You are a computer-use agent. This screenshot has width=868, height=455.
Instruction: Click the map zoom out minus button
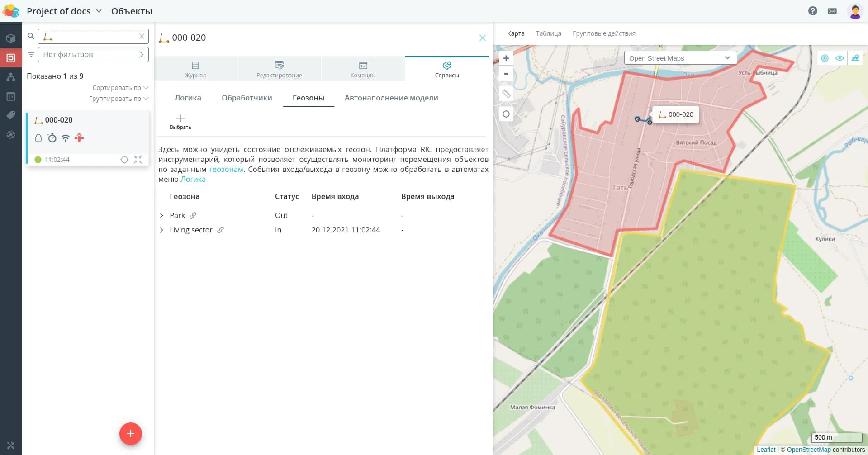click(506, 74)
